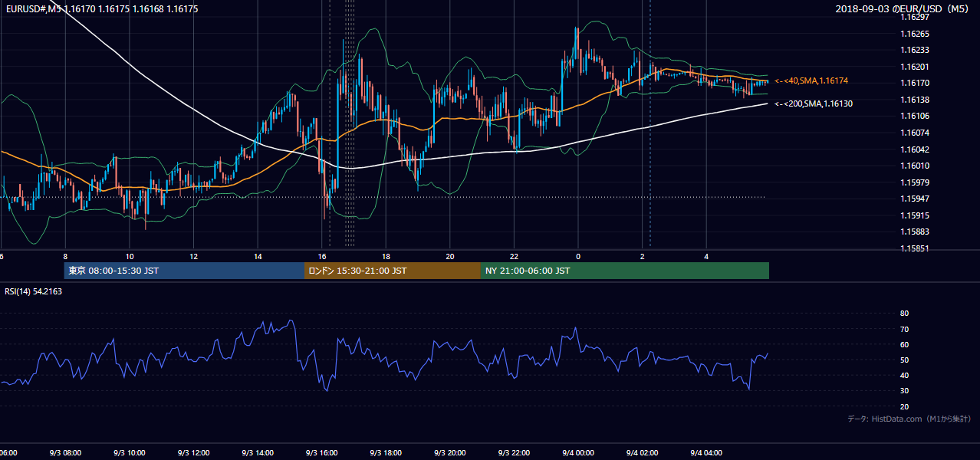The width and height of the screenshot is (980, 460).
Task: Click the 9/4 02:00 date label
Action: (642, 452)
